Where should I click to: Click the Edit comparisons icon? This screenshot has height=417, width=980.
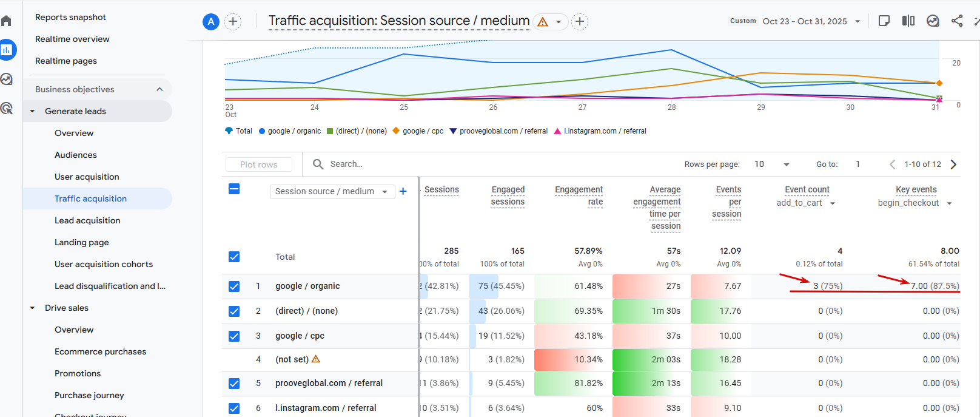(x=908, y=21)
